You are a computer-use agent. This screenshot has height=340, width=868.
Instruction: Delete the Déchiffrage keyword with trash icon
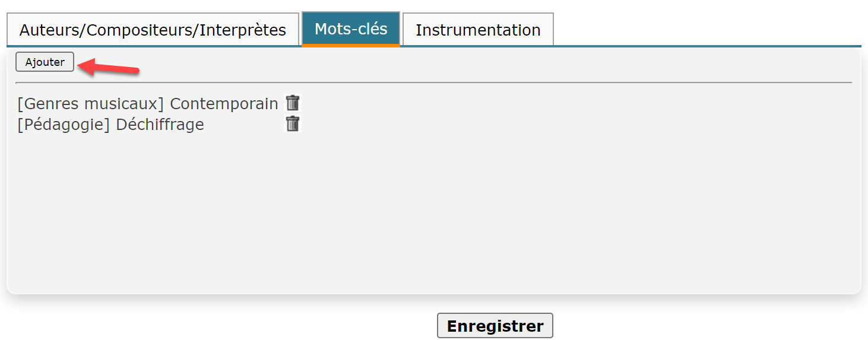tap(293, 123)
